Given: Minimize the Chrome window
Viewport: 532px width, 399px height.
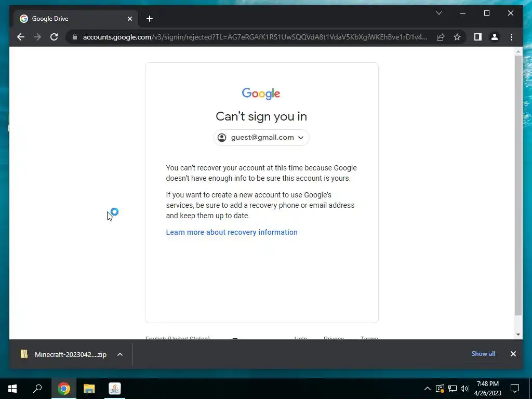Looking at the screenshot, I should (463, 13).
